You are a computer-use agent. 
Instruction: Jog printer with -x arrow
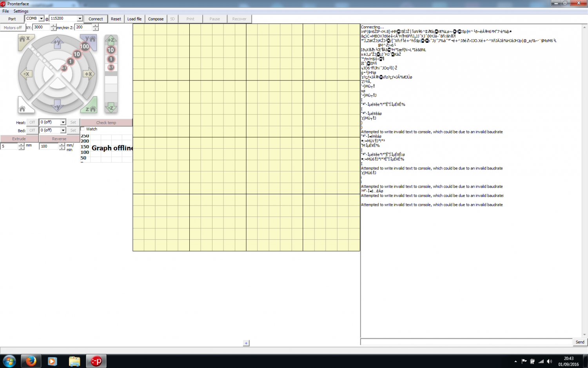click(26, 74)
